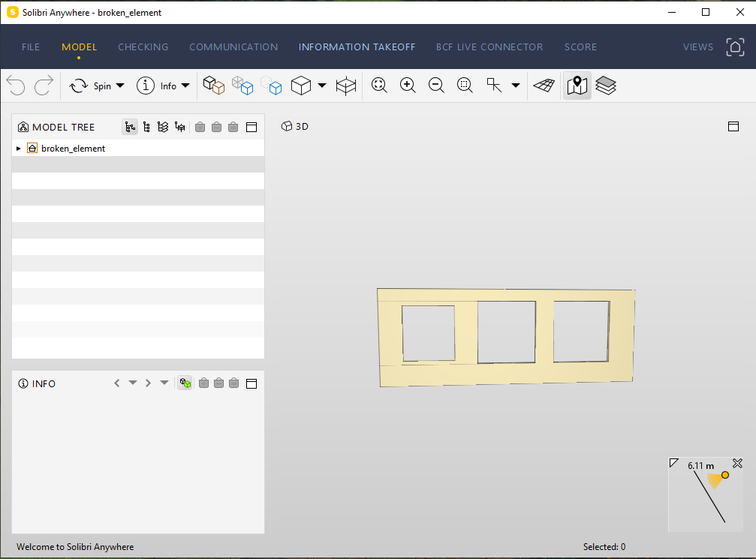This screenshot has width=756, height=559.
Task: Click the Welcome to Solibri Anywhere status text
Action: coord(75,546)
